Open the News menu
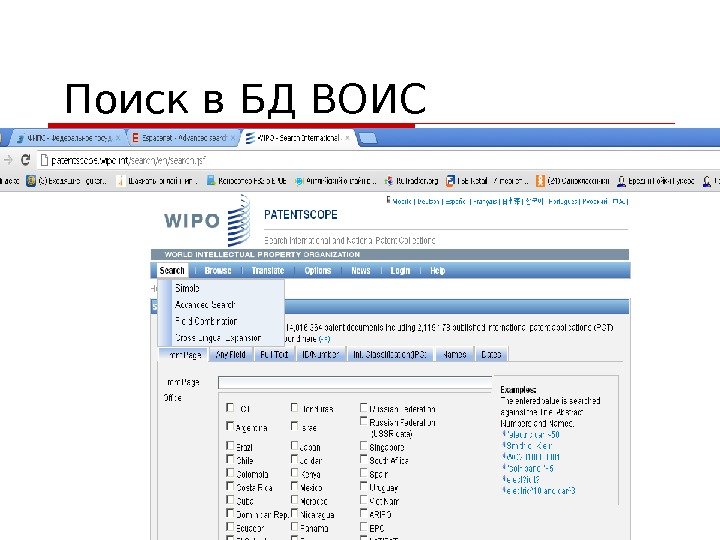The height and width of the screenshot is (540, 720). [x=361, y=270]
